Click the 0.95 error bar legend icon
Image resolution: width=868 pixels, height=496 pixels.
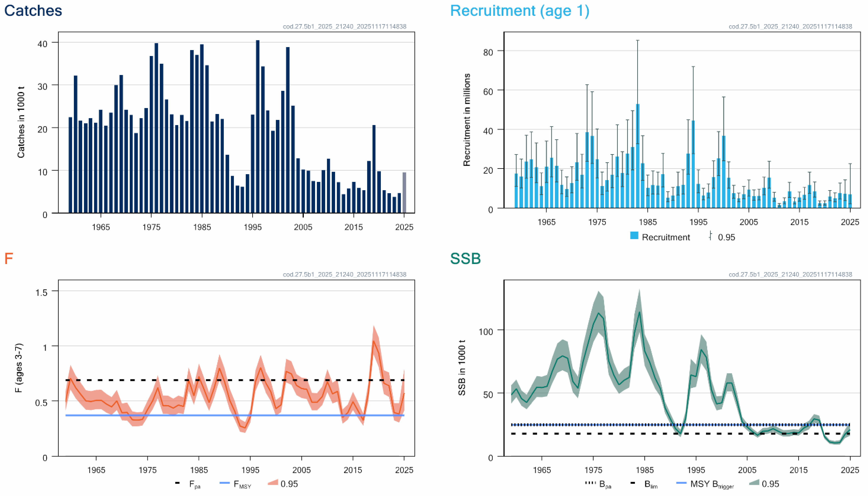[x=711, y=236]
